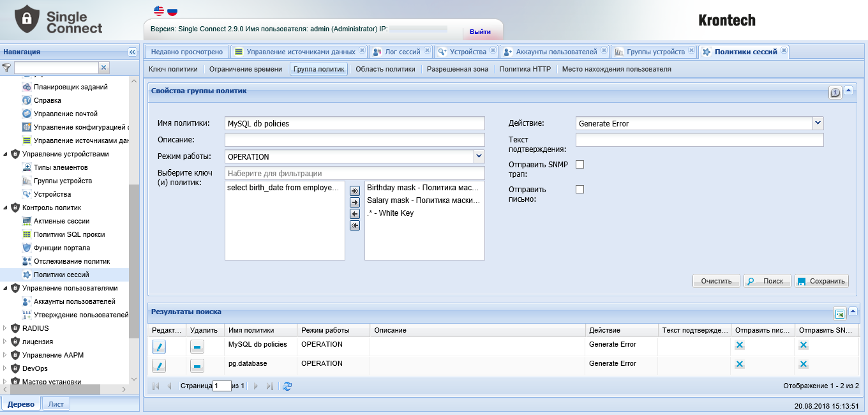Click the Имя политики input field
Viewport: 868px width, 415px height.
click(x=355, y=123)
